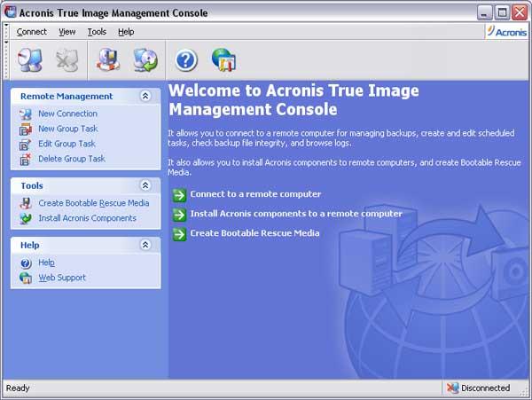Open Create Bootable Rescue Media sidebar link
This screenshot has height=400, width=532.
tap(94, 203)
